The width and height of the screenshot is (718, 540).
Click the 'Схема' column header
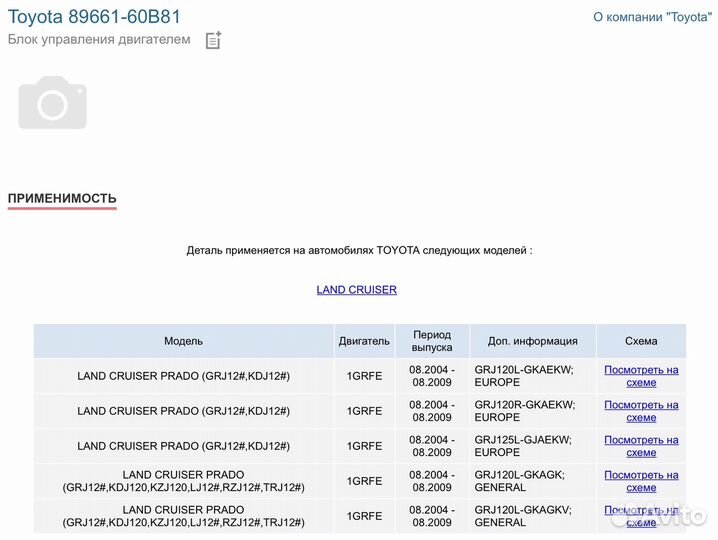[x=641, y=341]
